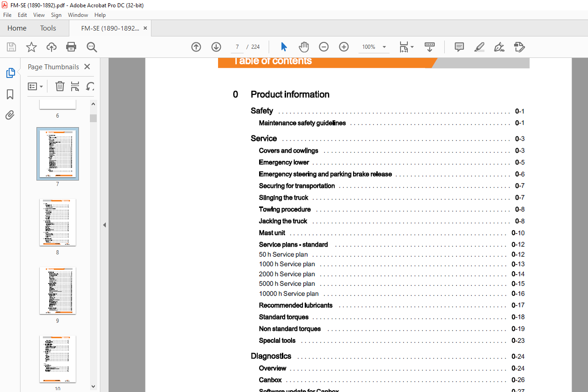
Task: Click the scrolling mode keyboard icon
Action: click(x=430, y=47)
